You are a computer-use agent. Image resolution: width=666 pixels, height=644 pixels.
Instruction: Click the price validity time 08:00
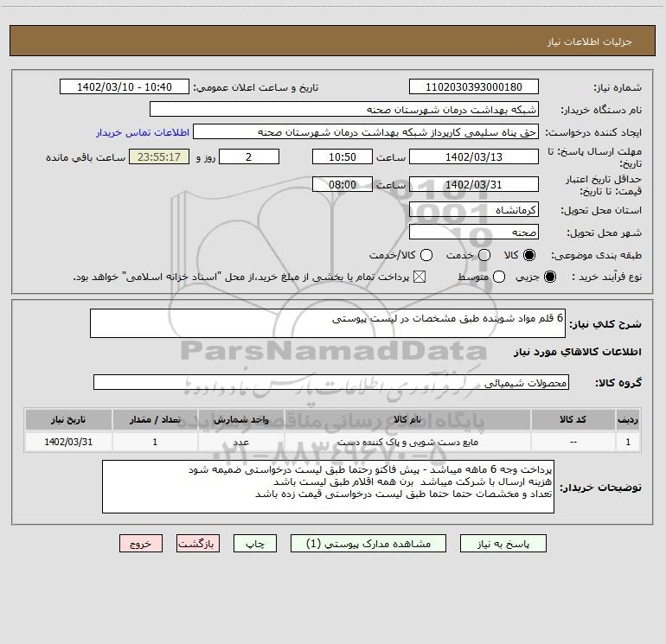click(343, 184)
